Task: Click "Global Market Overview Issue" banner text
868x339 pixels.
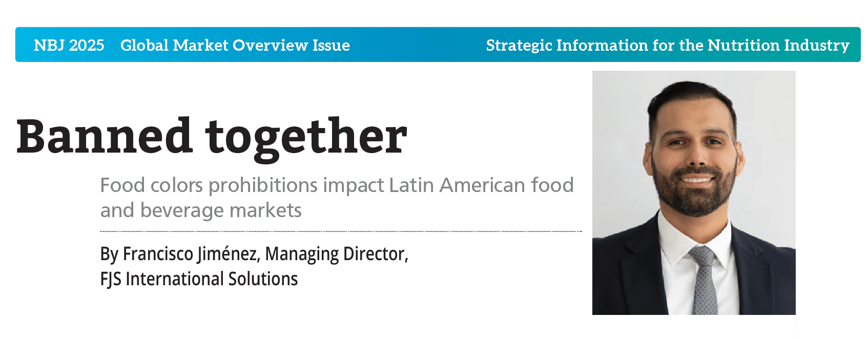Action: (x=235, y=46)
